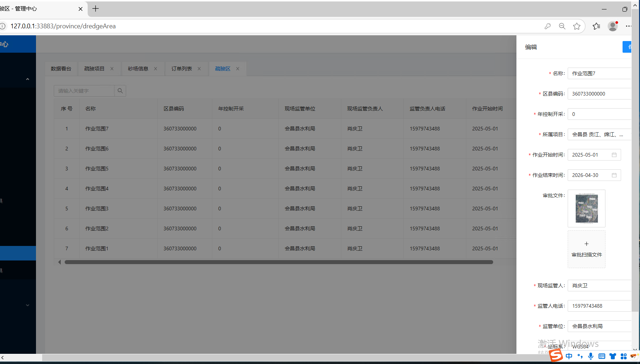Close the 订单列表 tab
The height and width of the screenshot is (364, 640).
point(199,69)
